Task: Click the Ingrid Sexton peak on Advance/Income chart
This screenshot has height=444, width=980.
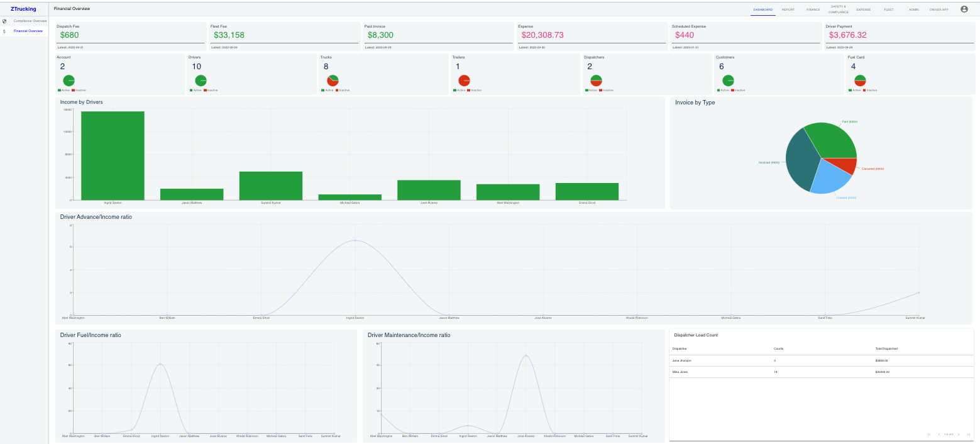Action: tap(355, 240)
